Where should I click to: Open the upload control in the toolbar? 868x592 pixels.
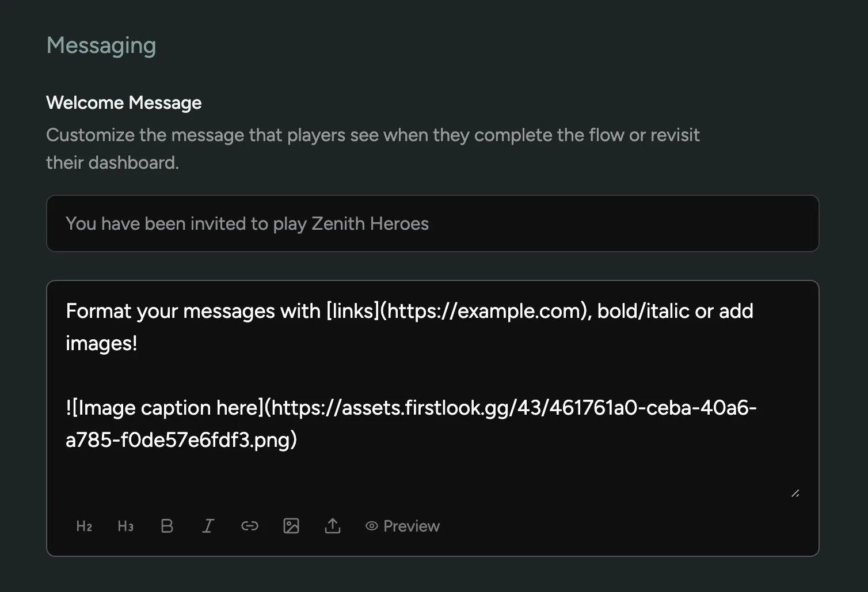tap(333, 526)
